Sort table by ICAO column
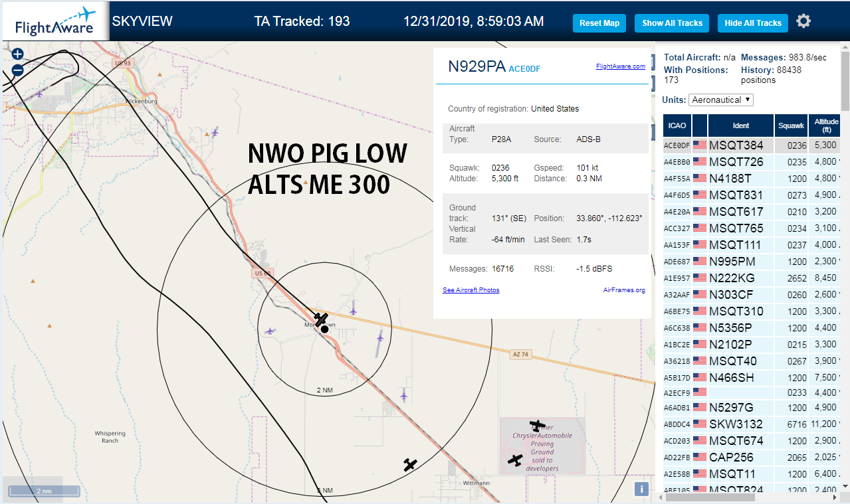The image size is (850, 504). [x=677, y=126]
